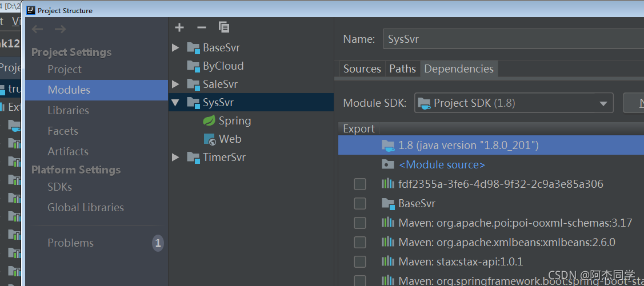Click the Export column header
Image resolution: width=644 pixels, height=286 pixels.
coord(359,128)
